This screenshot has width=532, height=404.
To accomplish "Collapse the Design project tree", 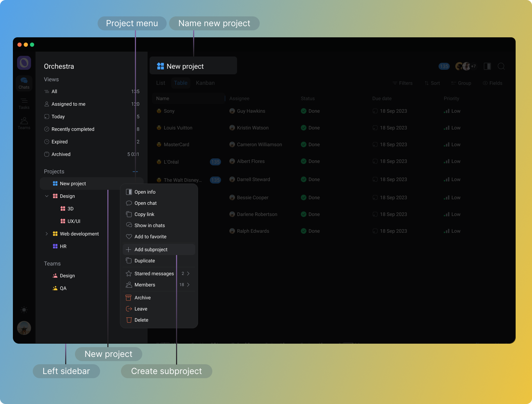I will click(x=47, y=196).
